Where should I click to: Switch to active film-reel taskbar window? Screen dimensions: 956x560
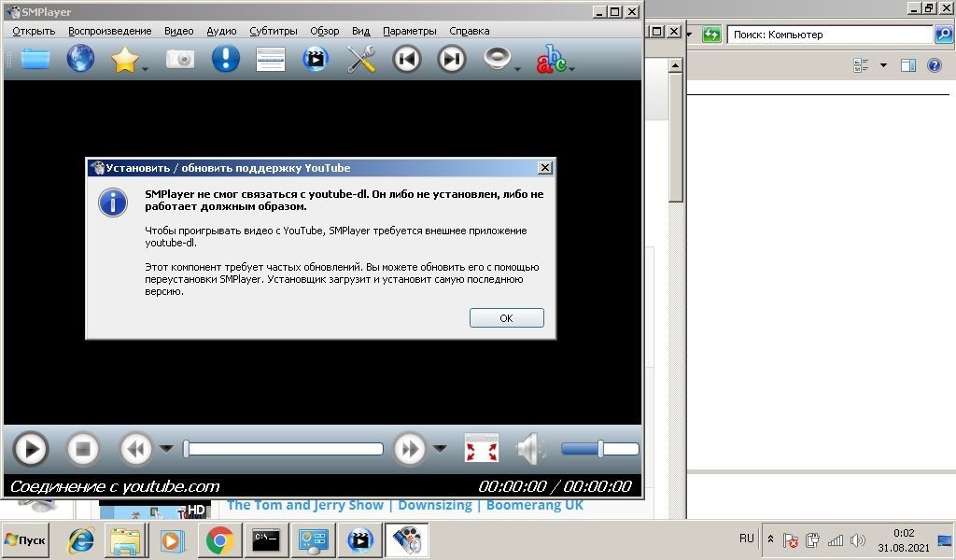(x=407, y=540)
